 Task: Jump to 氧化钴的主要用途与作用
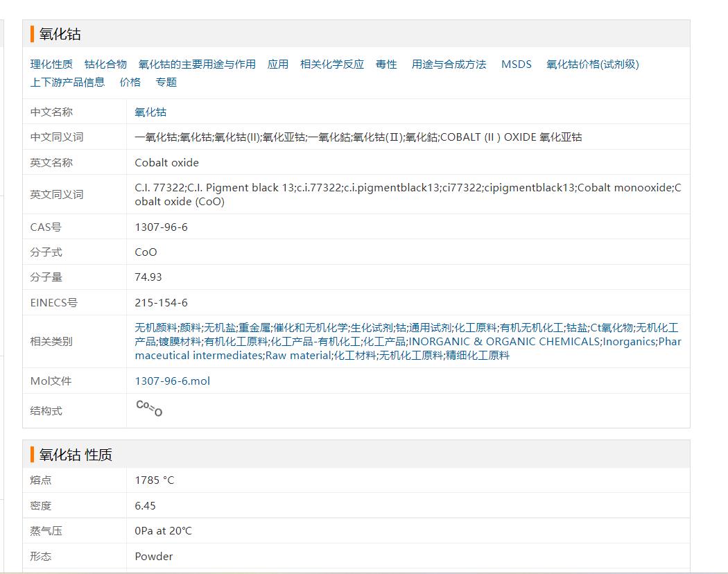pos(197,64)
